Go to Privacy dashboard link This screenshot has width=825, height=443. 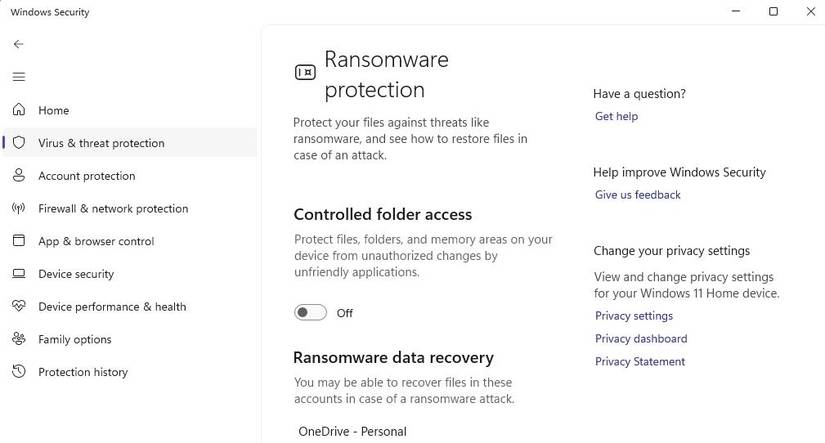coord(640,339)
